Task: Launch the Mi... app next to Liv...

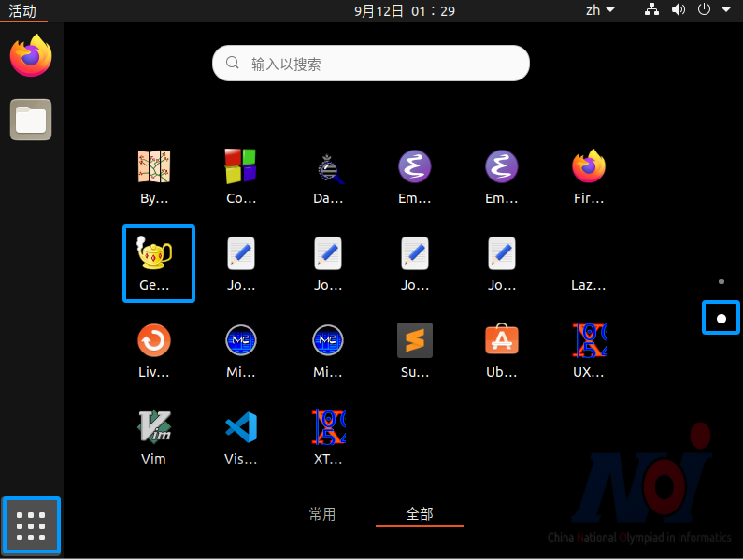Action: pyautogui.click(x=241, y=351)
